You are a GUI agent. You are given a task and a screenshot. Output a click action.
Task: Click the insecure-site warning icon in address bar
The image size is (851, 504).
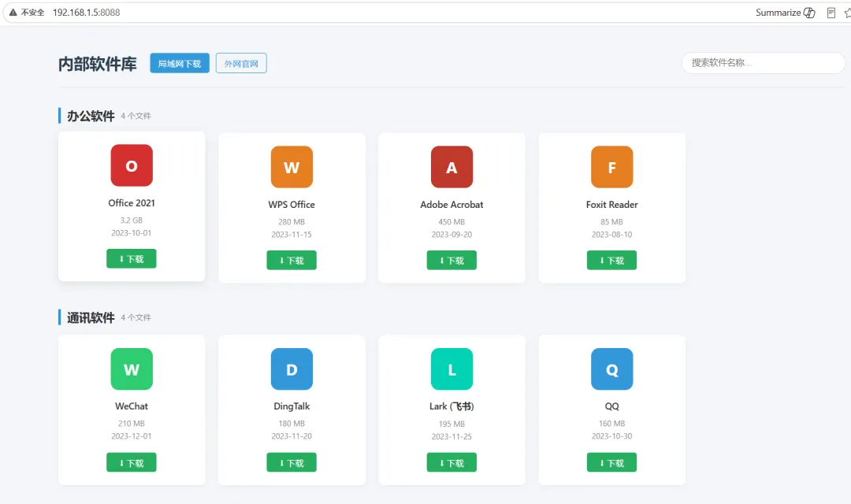(x=13, y=13)
